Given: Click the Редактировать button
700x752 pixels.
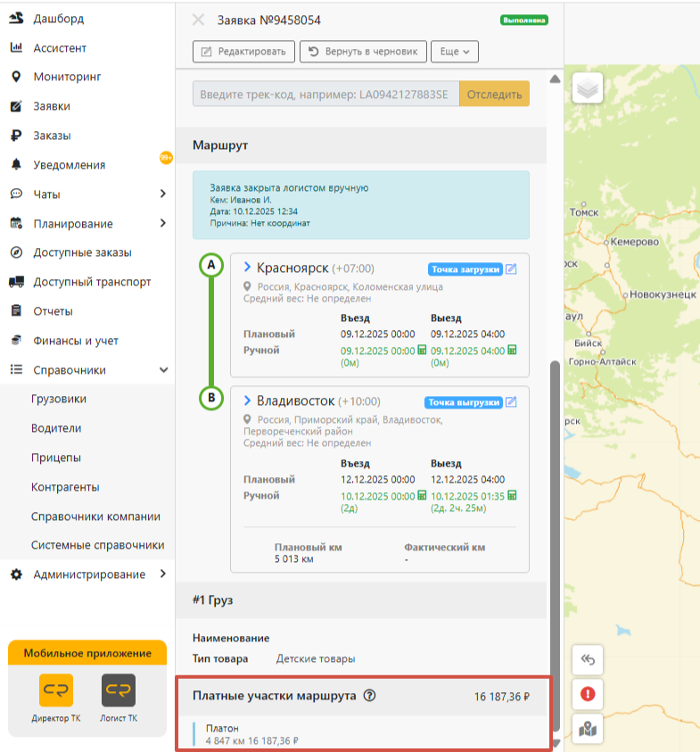Looking at the screenshot, I should coord(243,52).
